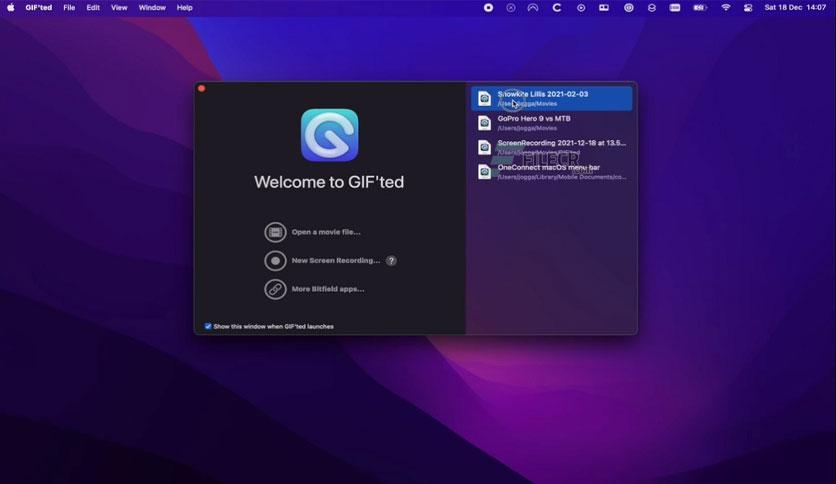This screenshot has width=836, height=484.
Task: Open the GIF'ted application menu
Action: click(x=38, y=7)
